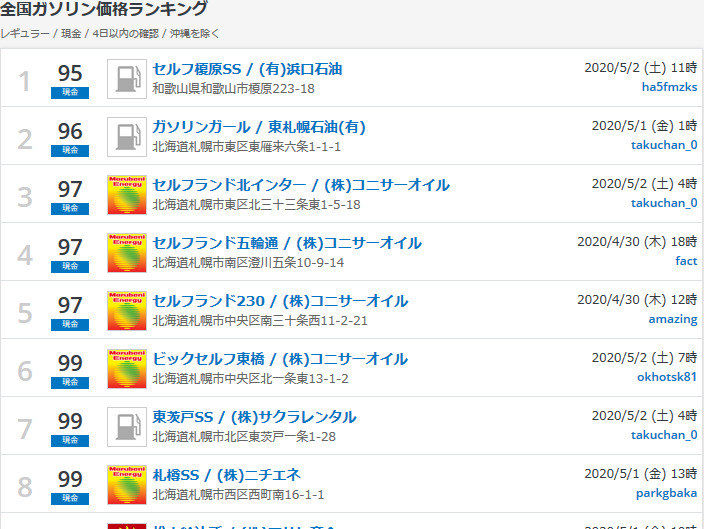
Task: Click the gas pump icon for 東茨戸SS
Action: pos(127,427)
